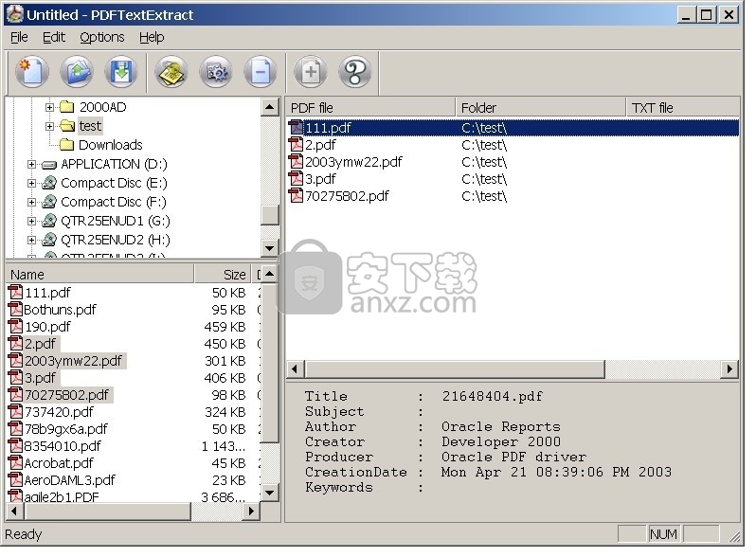
Task: Click the QTR25ENUD1 (G:) disc icon
Action: (x=49, y=221)
